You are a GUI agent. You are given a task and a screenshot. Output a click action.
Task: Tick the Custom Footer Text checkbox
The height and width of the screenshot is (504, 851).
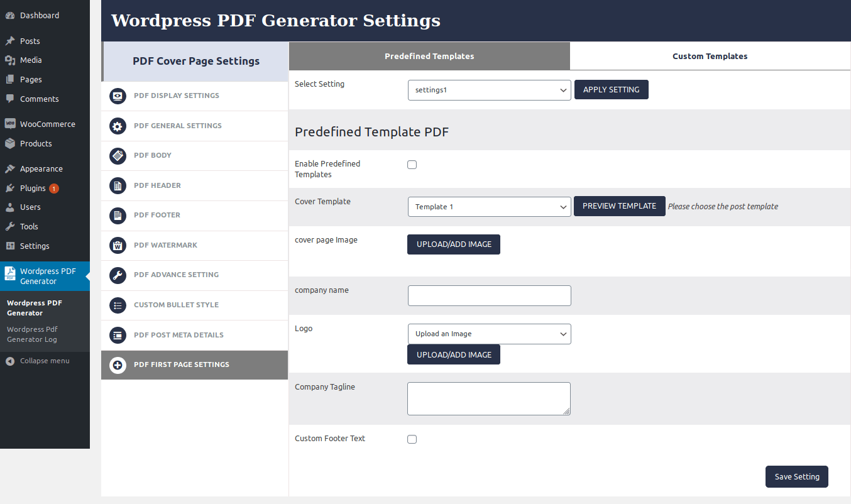(x=412, y=439)
